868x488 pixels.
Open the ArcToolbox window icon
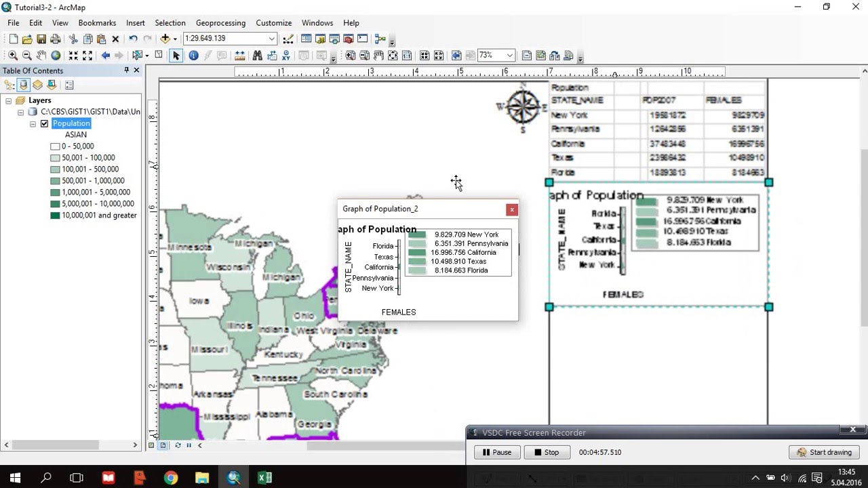click(x=349, y=39)
